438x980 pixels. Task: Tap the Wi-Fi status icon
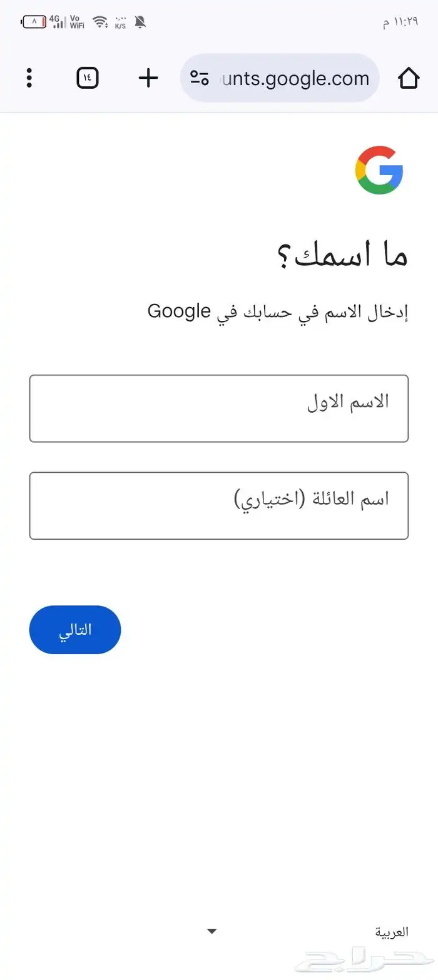click(x=100, y=23)
